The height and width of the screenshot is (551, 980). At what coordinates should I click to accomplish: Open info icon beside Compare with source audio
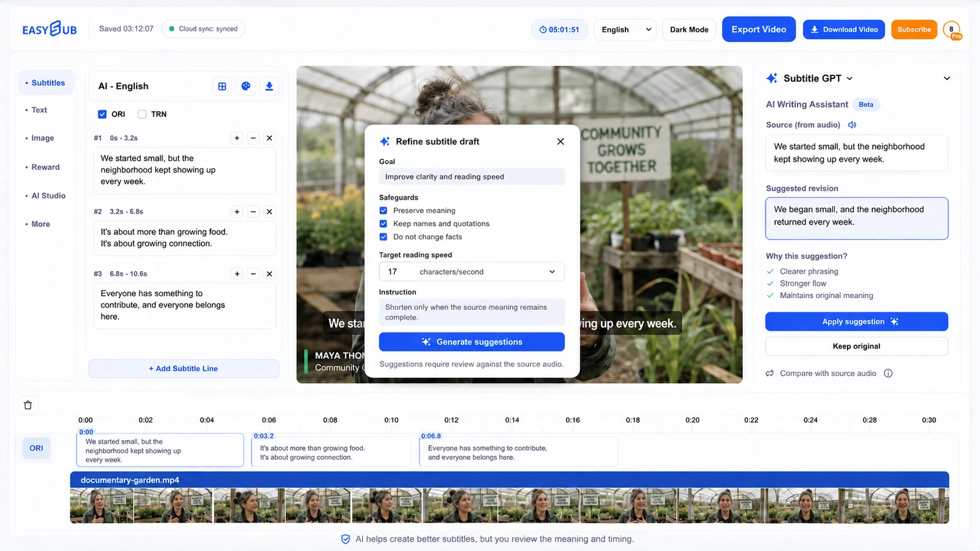pyautogui.click(x=888, y=373)
